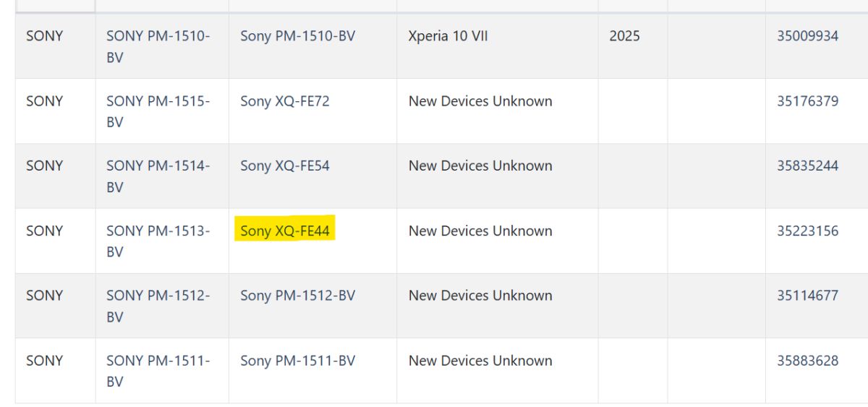Select New Devices Unknown in XQ-FE72 row
Image resolution: width=868 pixels, height=407 pixels.
coord(480,101)
